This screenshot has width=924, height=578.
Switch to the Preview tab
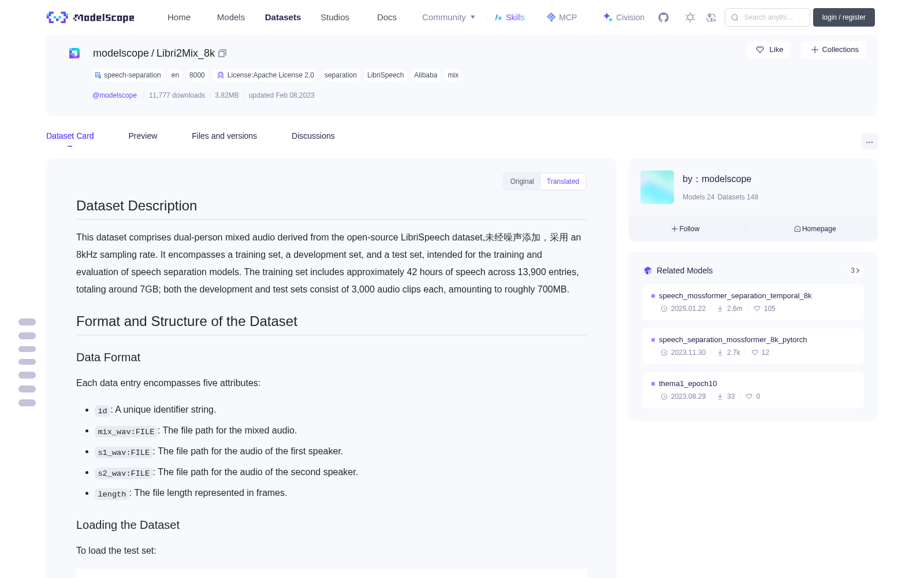coord(143,136)
